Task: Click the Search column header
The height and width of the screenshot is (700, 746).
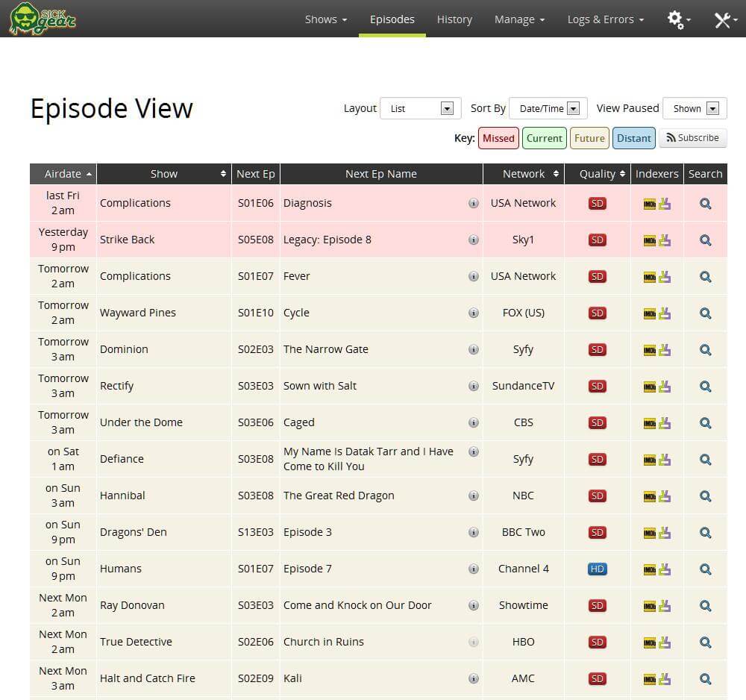Action: (705, 174)
